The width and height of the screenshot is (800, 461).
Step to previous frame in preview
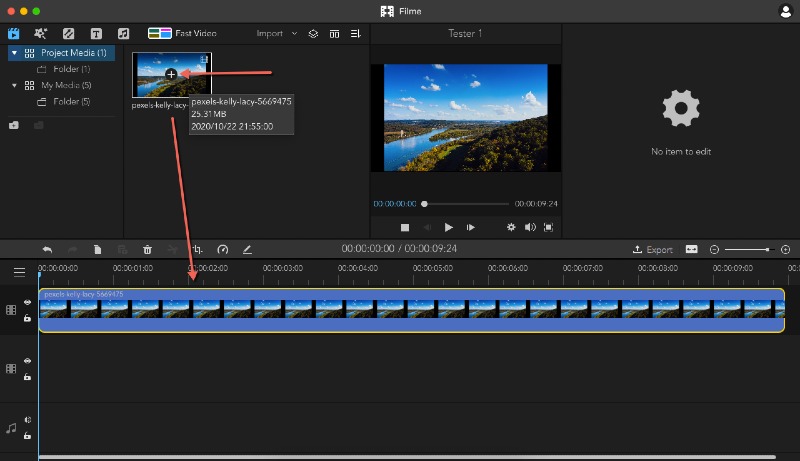pyautogui.click(x=427, y=227)
